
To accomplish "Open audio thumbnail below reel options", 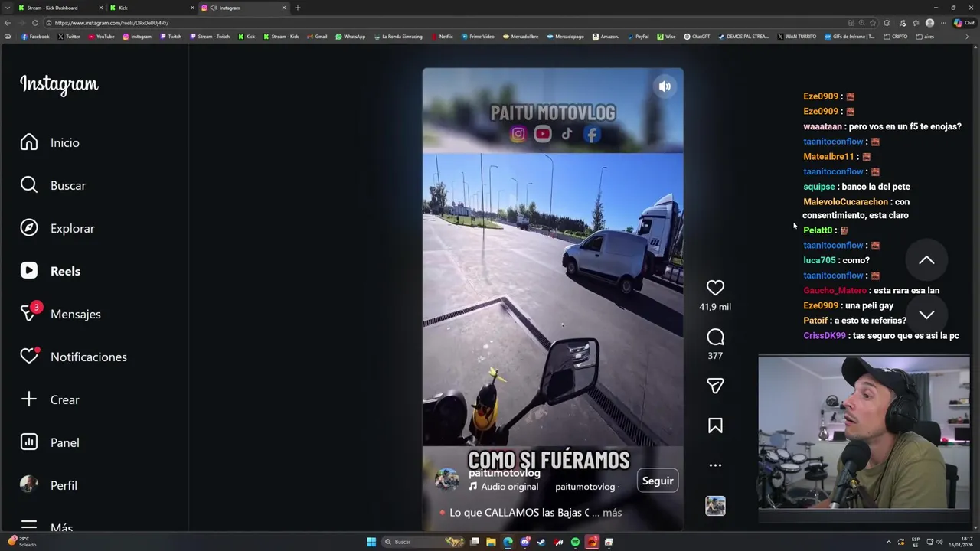I will click(715, 506).
